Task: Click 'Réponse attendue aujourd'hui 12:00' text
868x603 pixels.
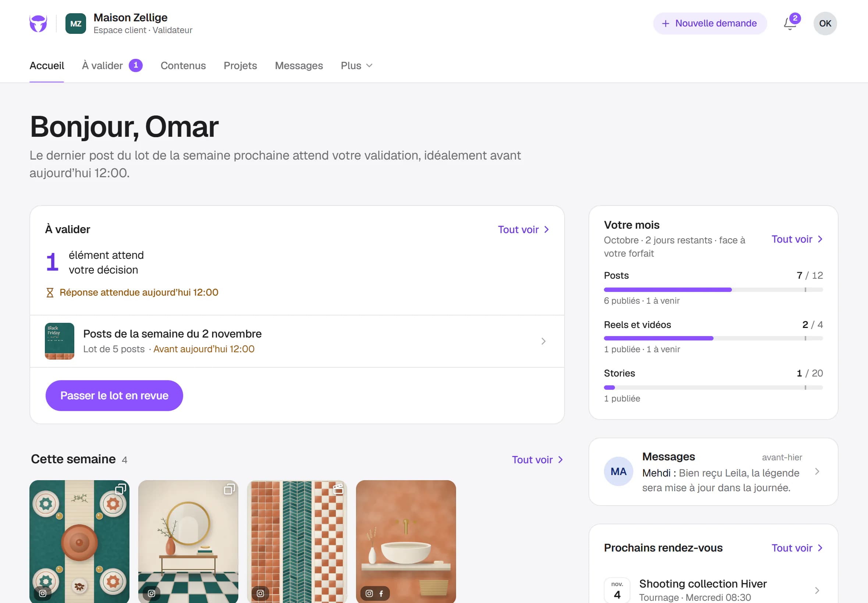Action: coord(139,292)
